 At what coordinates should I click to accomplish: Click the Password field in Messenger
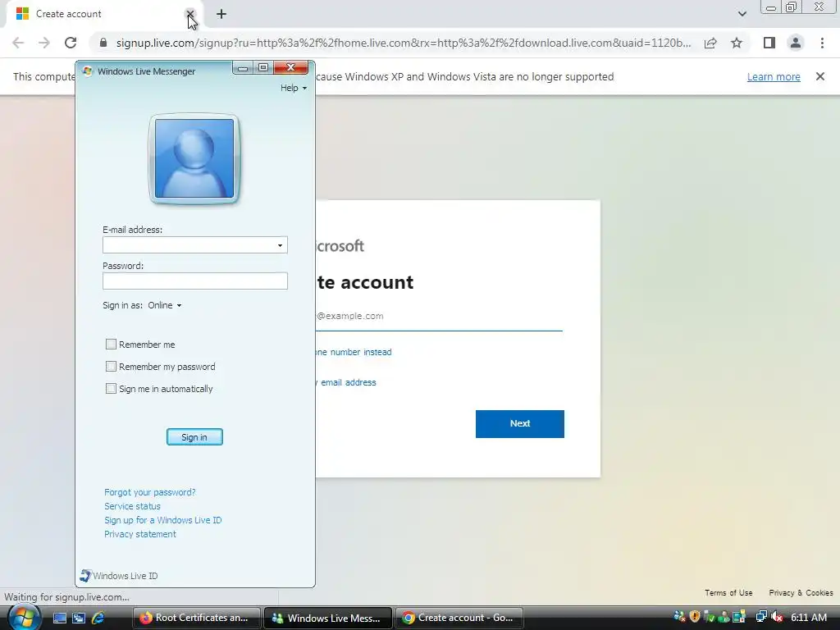click(195, 281)
